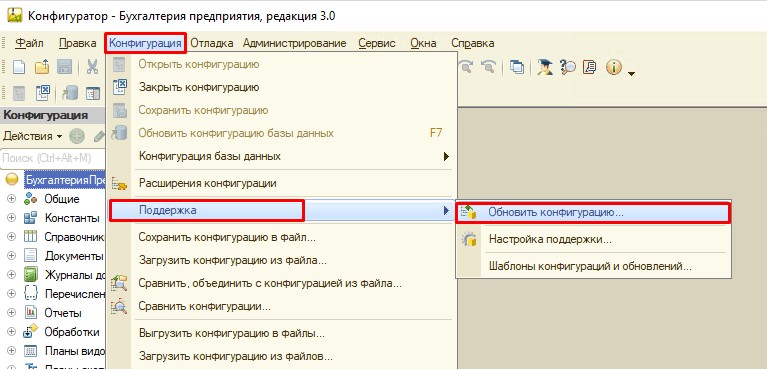Click the Журналы документов tree node icon

pos(31,275)
